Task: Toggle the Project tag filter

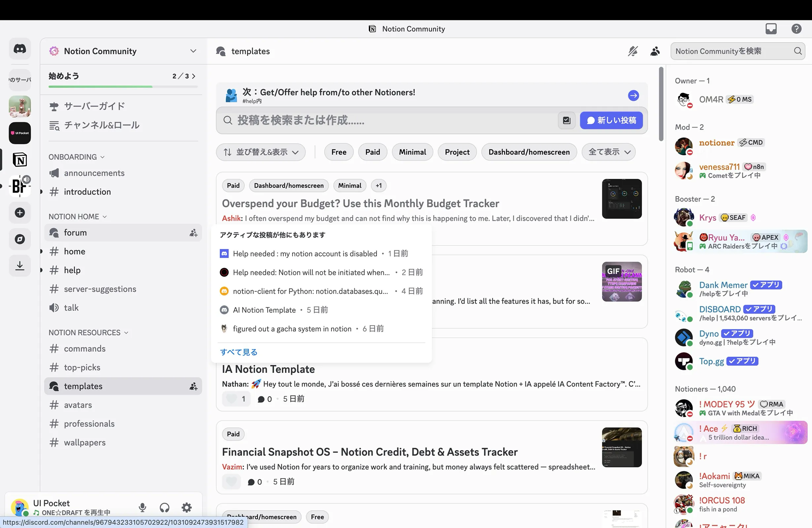Action: 457,152
